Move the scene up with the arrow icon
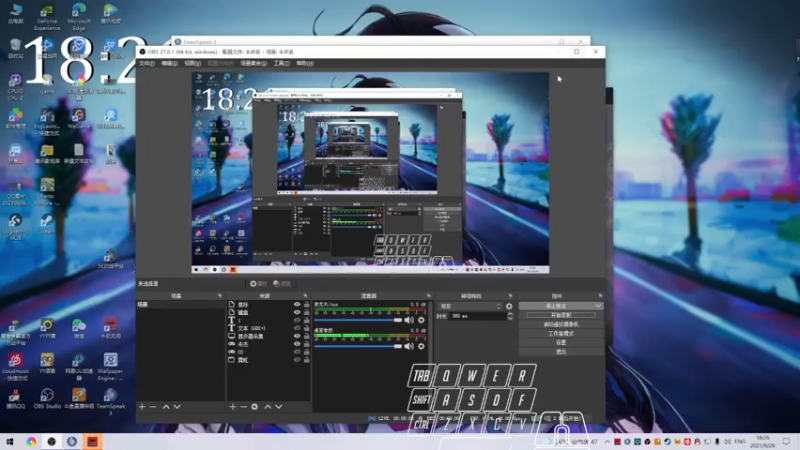 [x=166, y=407]
